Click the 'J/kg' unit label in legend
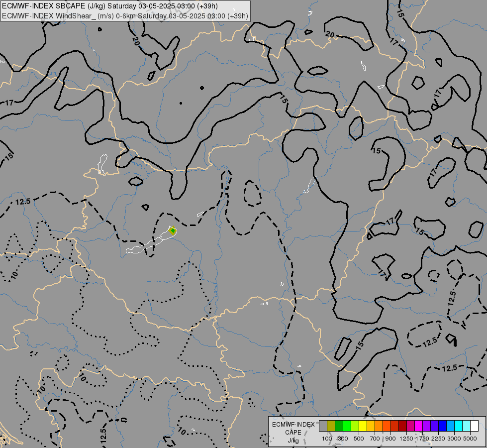Viewport: 487px width, 448px height. 293,441
